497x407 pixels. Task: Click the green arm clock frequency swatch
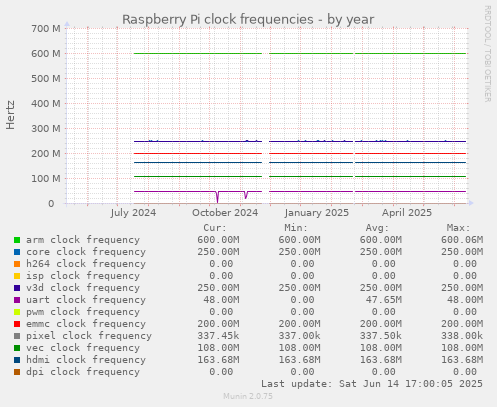point(17,240)
